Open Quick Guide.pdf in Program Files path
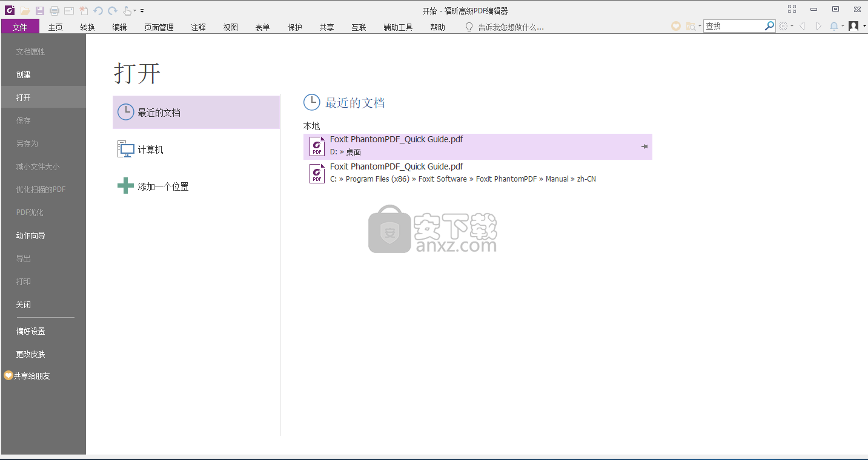Screen dimensions: 868x460 click(477, 173)
